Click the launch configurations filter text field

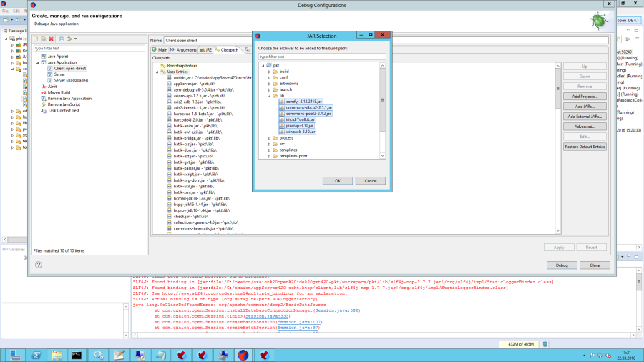tap(89, 49)
